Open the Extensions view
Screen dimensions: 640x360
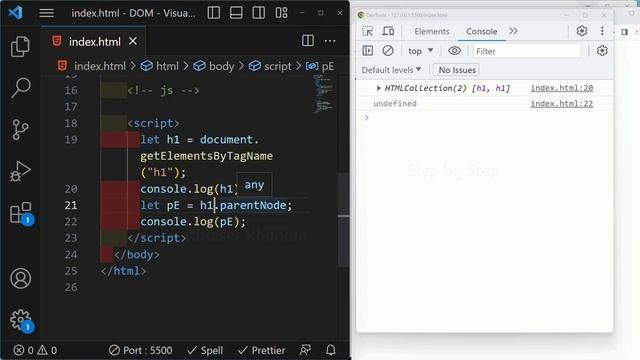click(21, 213)
